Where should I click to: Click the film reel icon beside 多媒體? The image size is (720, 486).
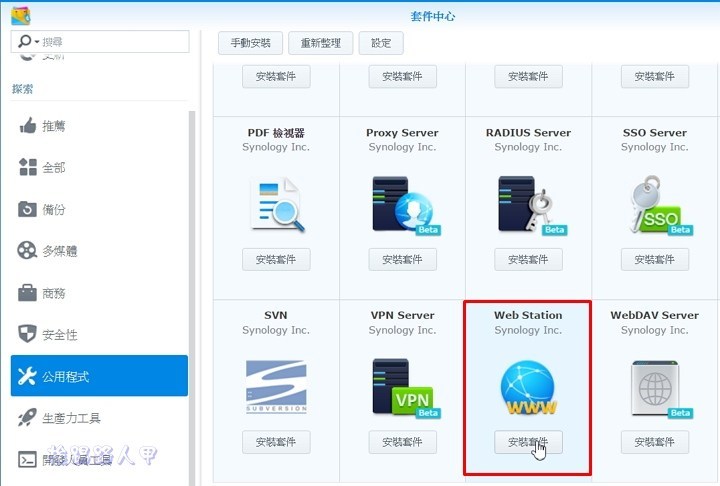27,251
